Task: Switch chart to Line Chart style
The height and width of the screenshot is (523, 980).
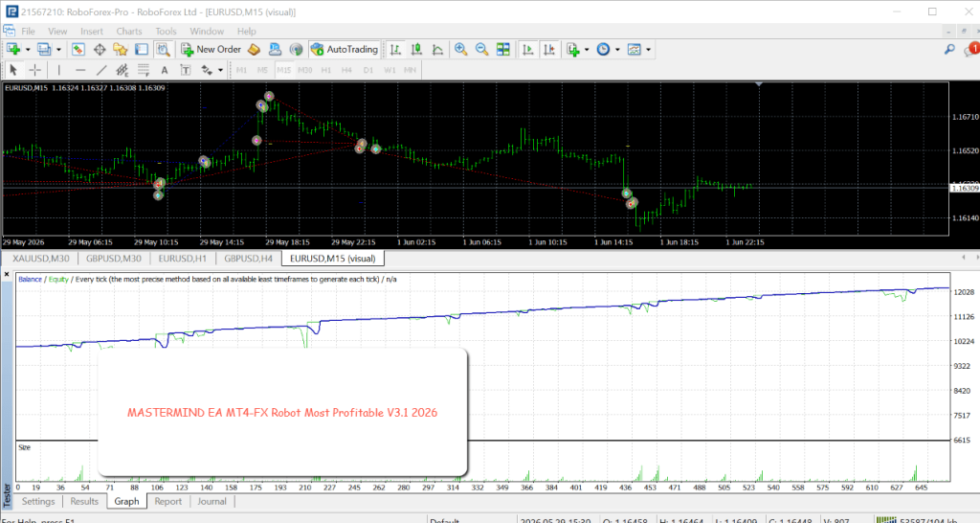Action: click(438, 50)
